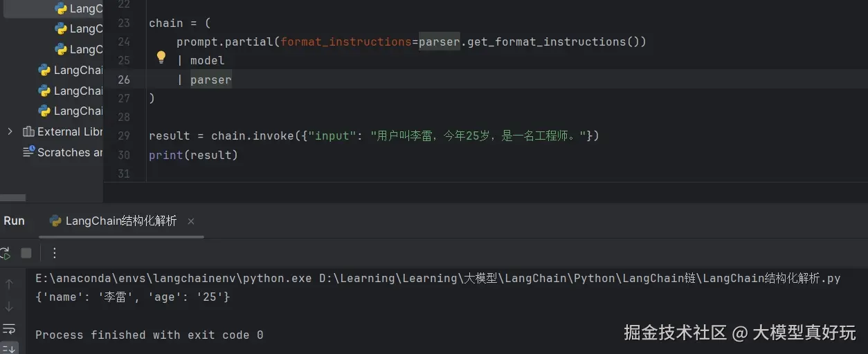The height and width of the screenshot is (354, 868).
Task: Click the project tree horizontal scrollbar
Action: [x=13, y=198]
